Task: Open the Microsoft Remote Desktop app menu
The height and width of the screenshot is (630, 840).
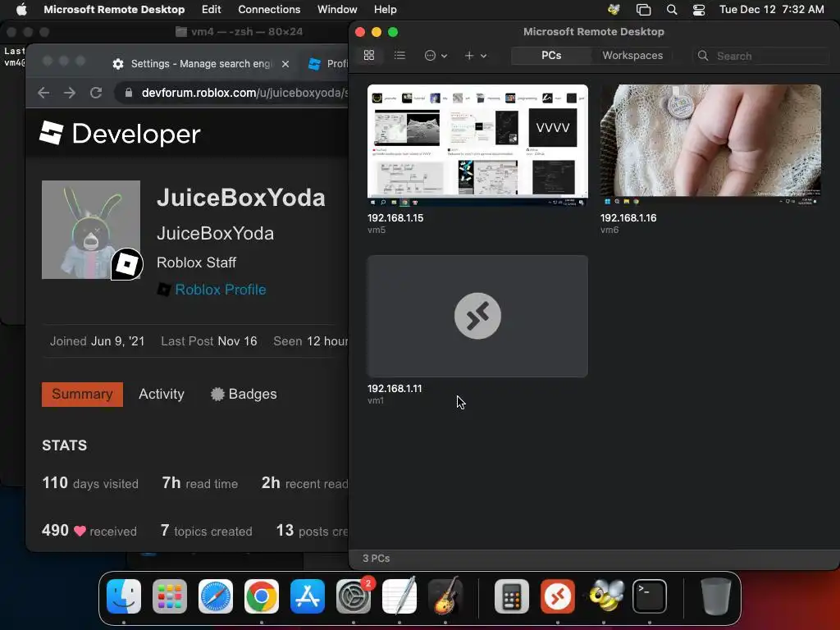Action: pyautogui.click(x=114, y=9)
